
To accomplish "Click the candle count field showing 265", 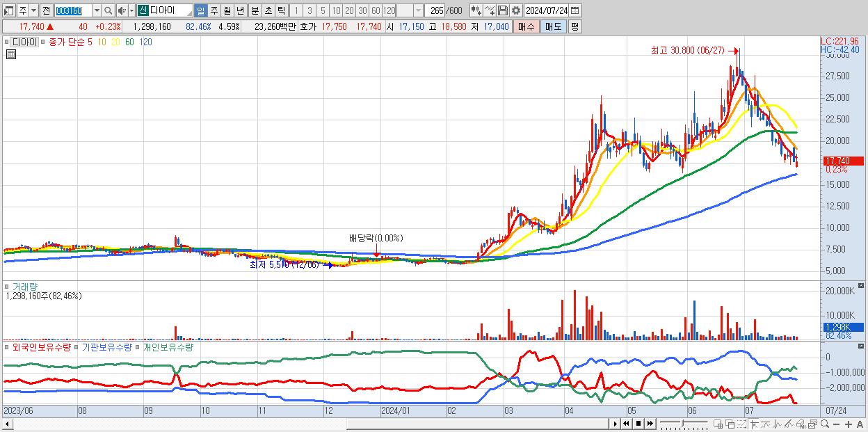I will pos(435,10).
